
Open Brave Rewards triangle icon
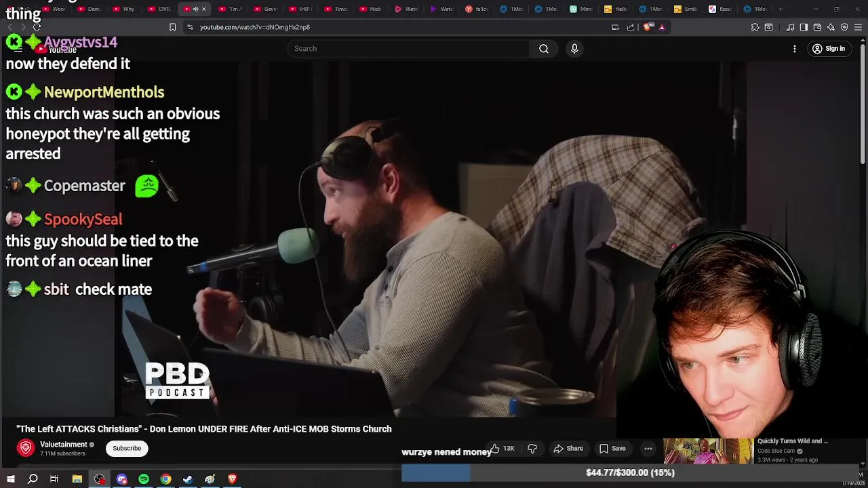(662, 27)
